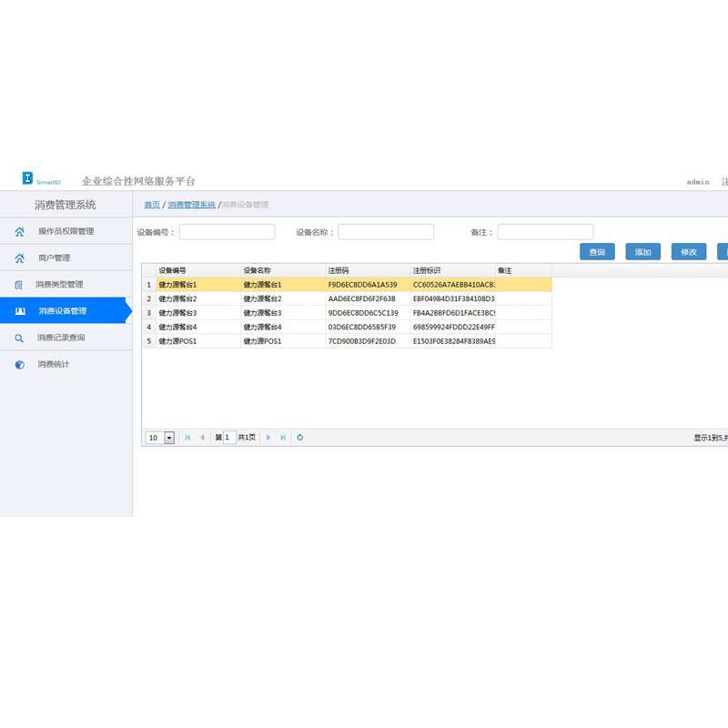Click 注册标识 cell starting FB4A2BBFD6D1
728x728 pixels.
point(453,313)
